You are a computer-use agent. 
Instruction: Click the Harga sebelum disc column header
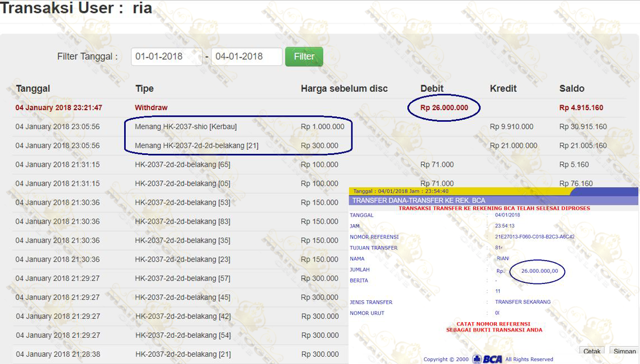click(x=344, y=88)
